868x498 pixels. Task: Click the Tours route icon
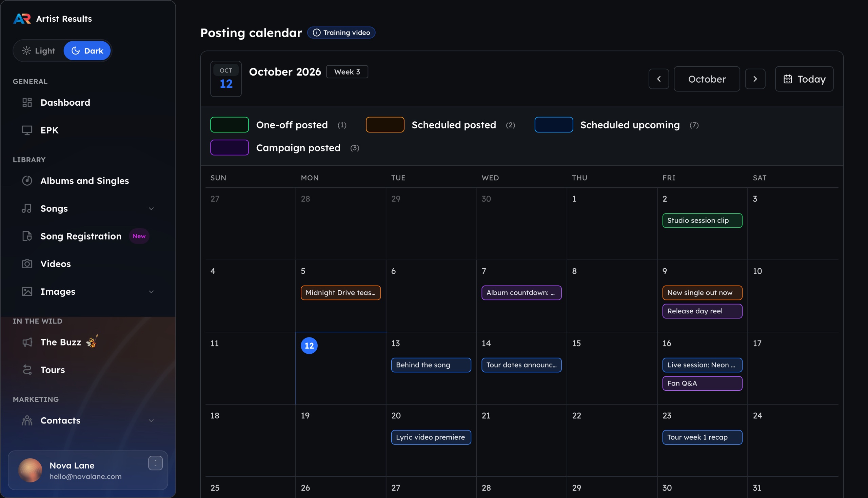tap(27, 370)
